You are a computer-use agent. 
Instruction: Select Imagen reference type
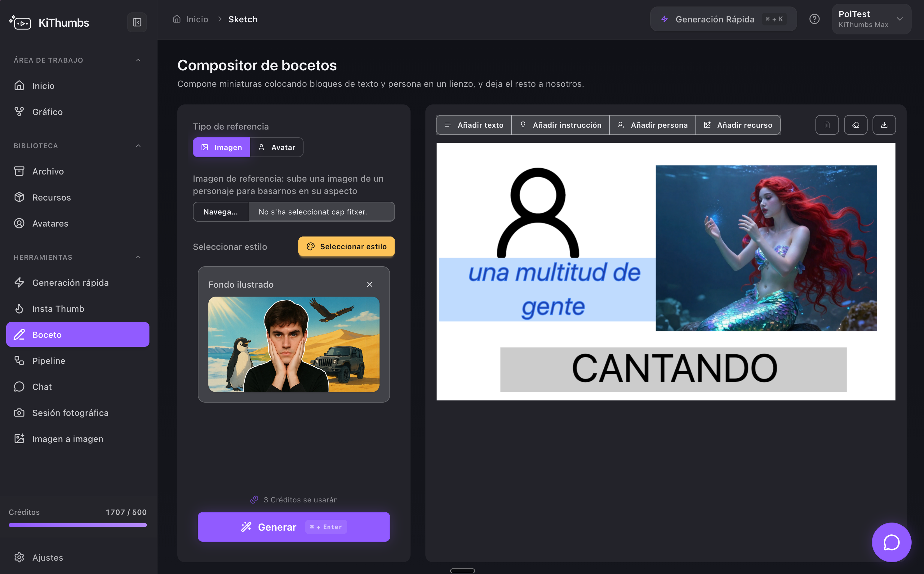221,147
